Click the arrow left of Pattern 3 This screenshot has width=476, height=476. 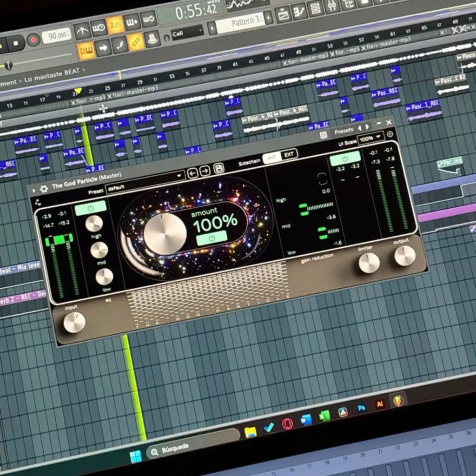tap(212, 28)
